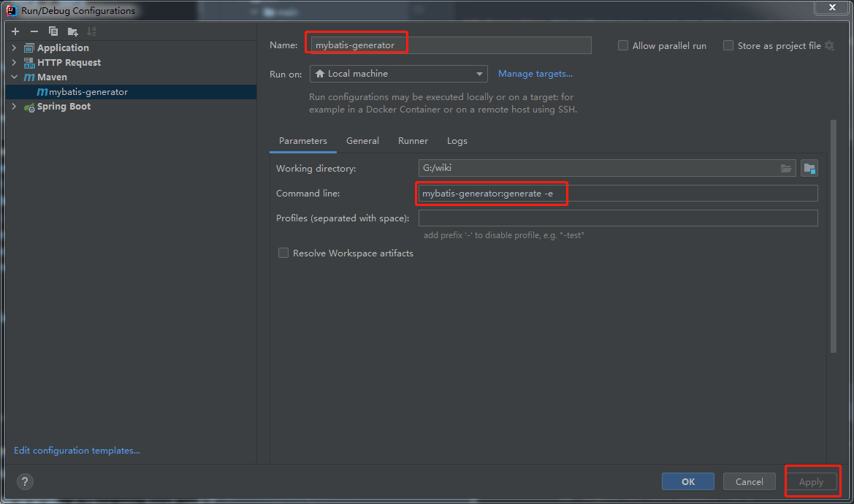Open the Logs tab

(457, 141)
